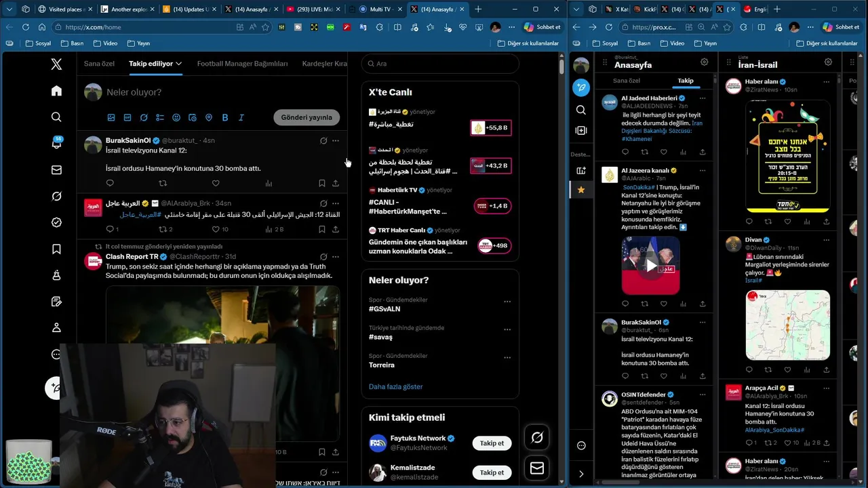Switch to Another explos browser tab
This screenshot has height=488, width=868.
click(x=127, y=9)
